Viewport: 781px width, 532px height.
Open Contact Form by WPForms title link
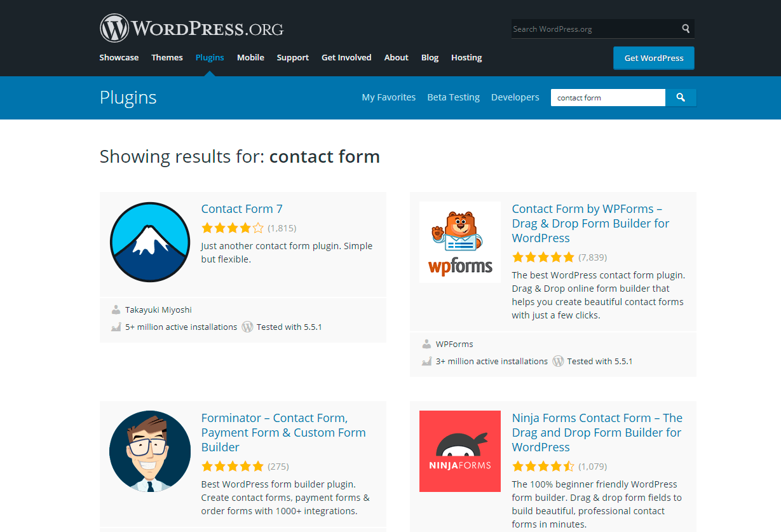click(x=591, y=224)
